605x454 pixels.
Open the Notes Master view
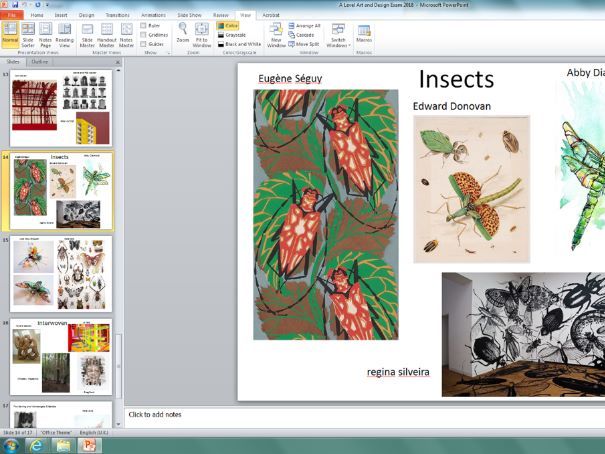(x=126, y=35)
